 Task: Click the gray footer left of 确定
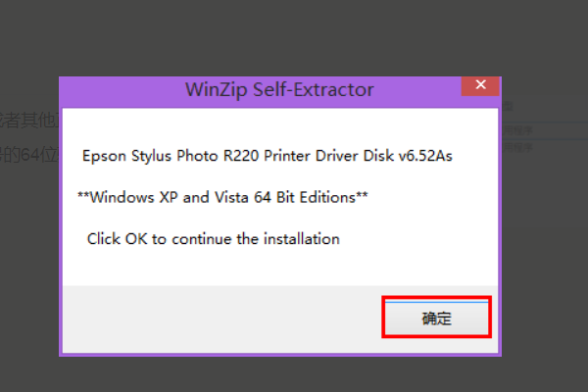(x=216, y=318)
